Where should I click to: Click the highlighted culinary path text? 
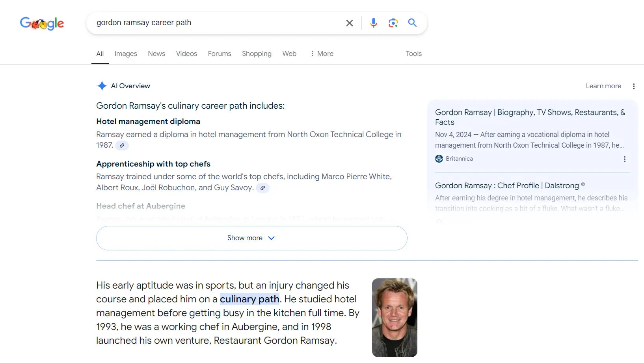pyautogui.click(x=249, y=299)
